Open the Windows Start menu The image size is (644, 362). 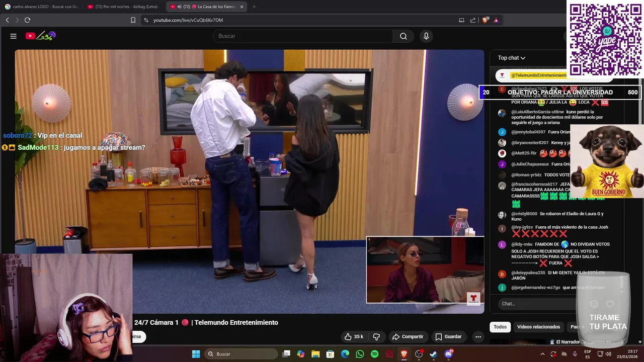pyautogui.click(x=196, y=354)
